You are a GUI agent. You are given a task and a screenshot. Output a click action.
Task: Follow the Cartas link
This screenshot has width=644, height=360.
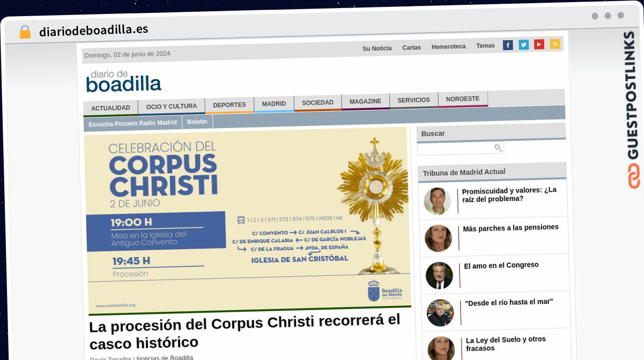412,47
